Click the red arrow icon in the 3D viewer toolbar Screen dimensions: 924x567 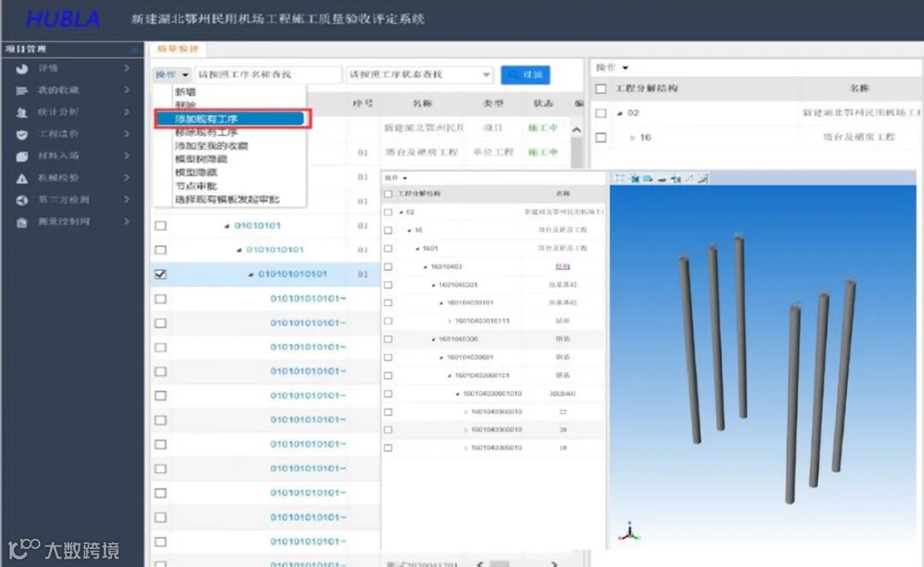pos(689,179)
